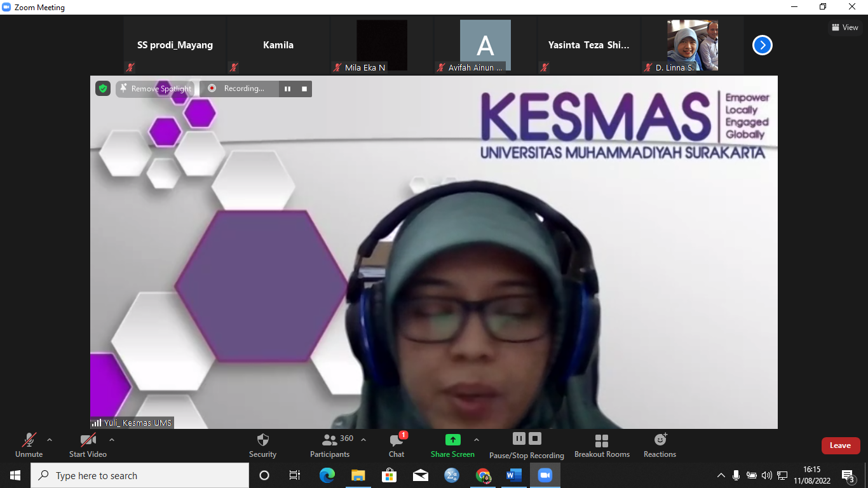Open Google Chrome from taskbar
The image size is (868, 488).
(483, 475)
